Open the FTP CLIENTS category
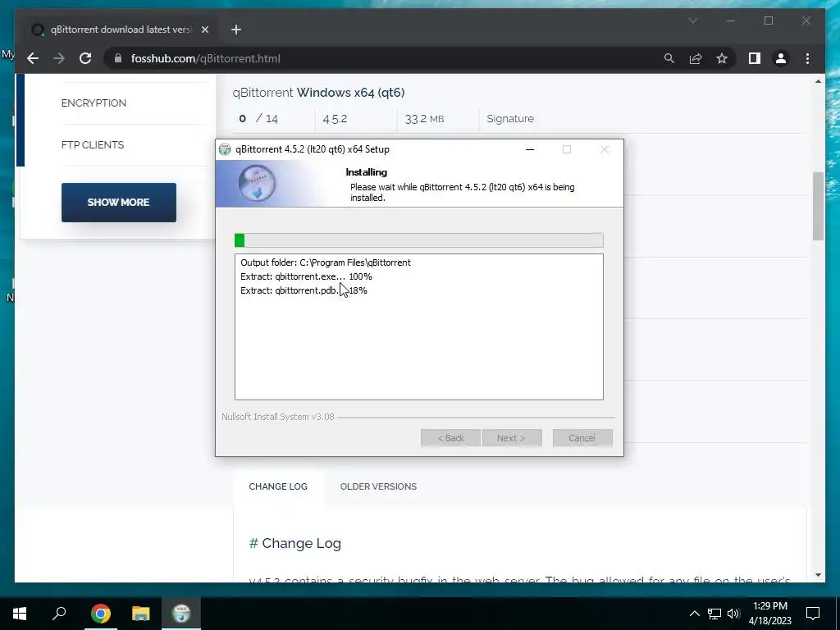Viewport: 840px width, 630px height. (92, 144)
